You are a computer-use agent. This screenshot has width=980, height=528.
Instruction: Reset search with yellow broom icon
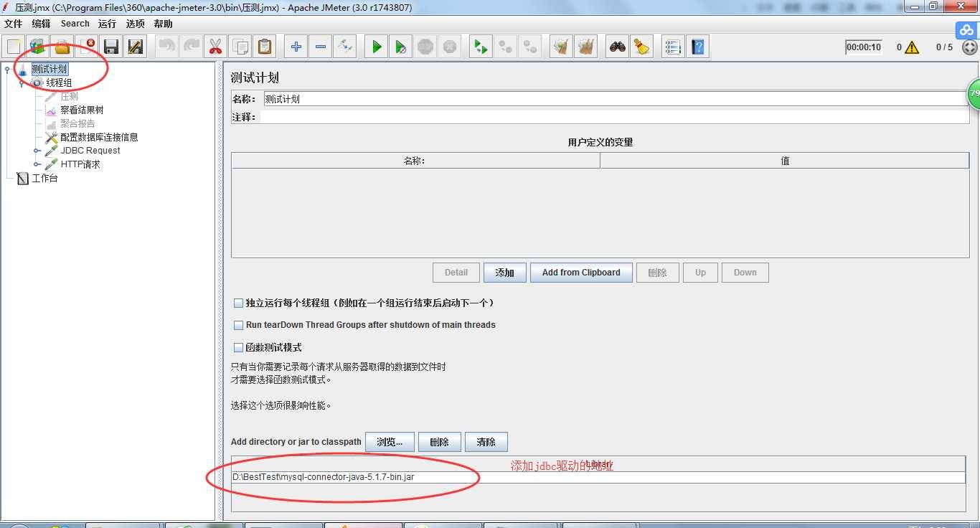(x=641, y=47)
